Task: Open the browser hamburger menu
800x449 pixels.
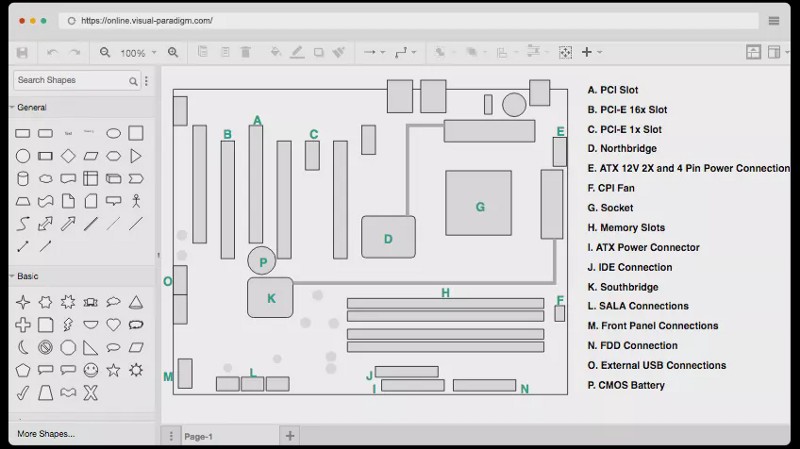Action: [x=774, y=20]
